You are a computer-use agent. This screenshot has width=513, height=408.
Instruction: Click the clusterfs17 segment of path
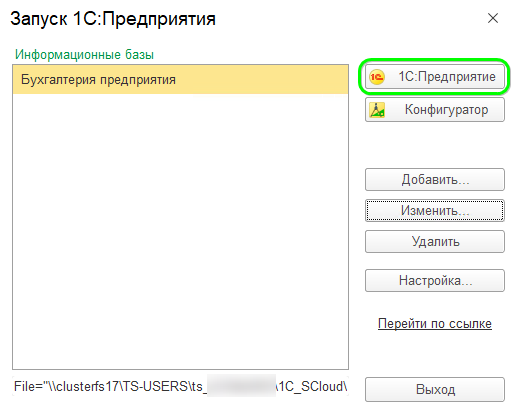tap(86, 387)
